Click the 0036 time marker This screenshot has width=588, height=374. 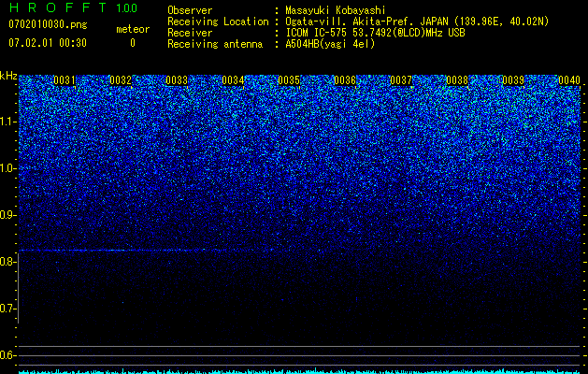point(345,80)
